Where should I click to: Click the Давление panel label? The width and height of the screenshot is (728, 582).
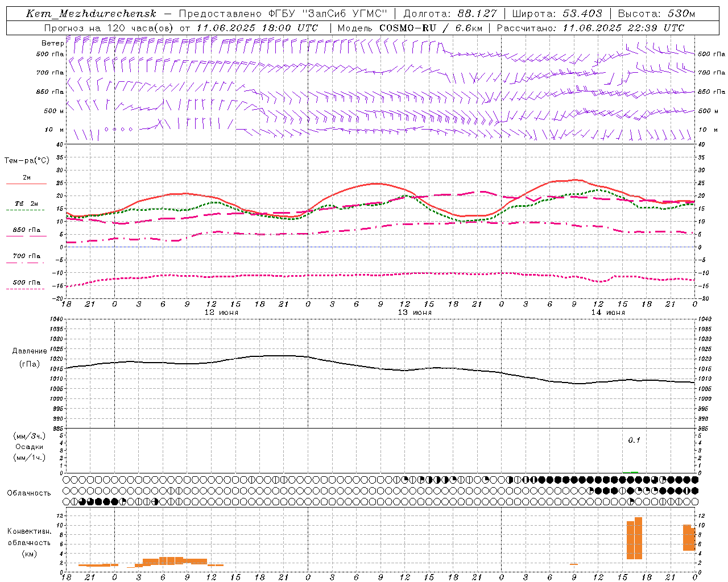pos(30,351)
